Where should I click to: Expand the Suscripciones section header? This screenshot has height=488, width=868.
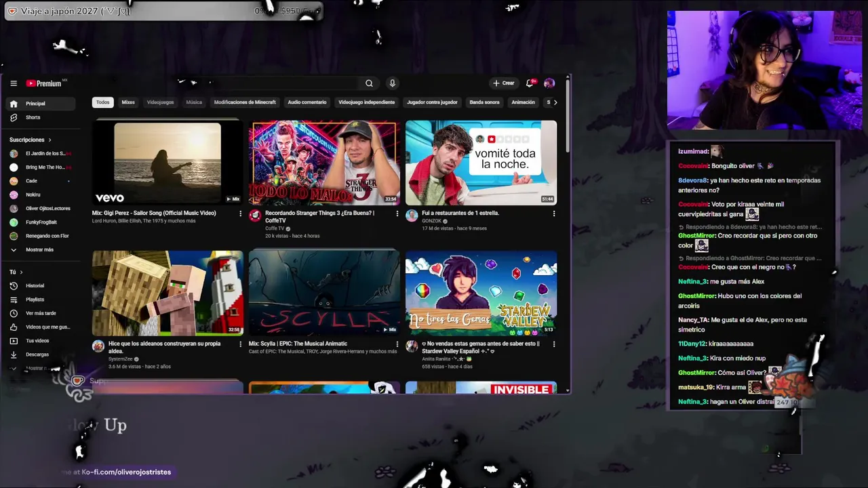pos(31,140)
